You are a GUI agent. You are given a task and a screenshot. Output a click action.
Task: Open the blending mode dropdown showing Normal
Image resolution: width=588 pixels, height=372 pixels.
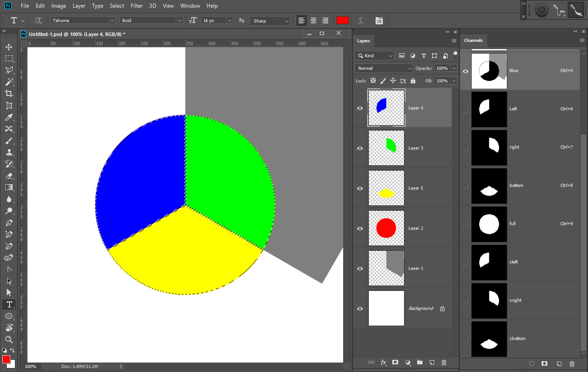383,68
